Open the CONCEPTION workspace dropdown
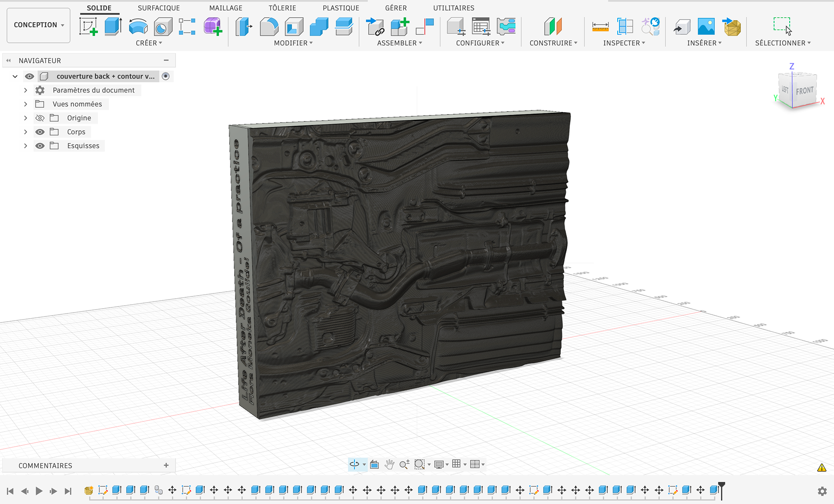 [x=39, y=25]
